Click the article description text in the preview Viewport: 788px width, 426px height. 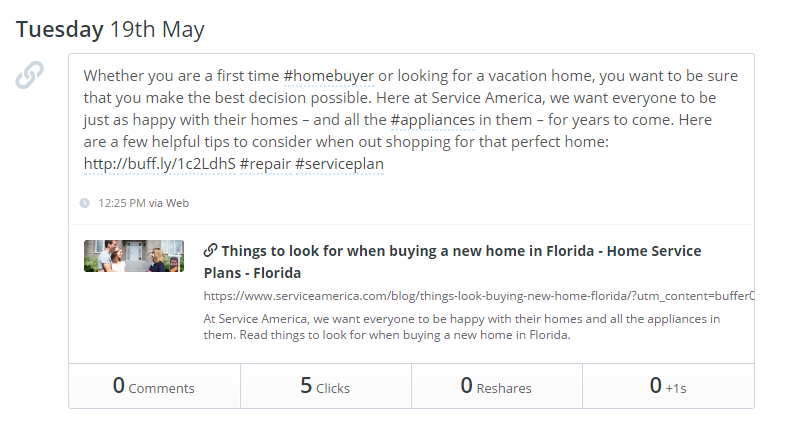(x=460, y=326)
